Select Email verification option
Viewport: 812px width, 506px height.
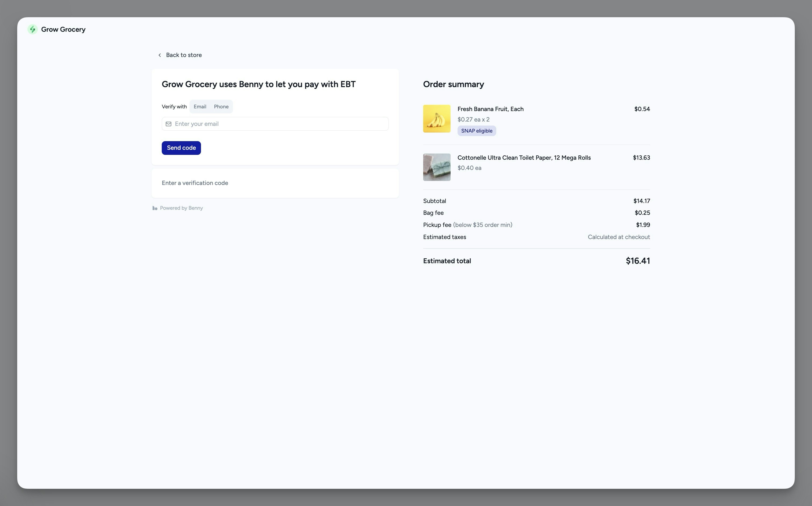[200, 107]
